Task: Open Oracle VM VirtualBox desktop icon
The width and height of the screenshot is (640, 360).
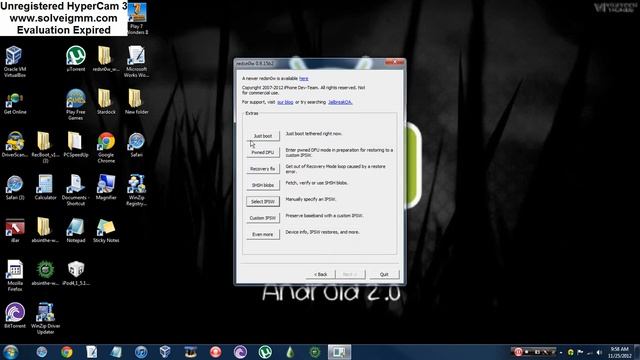Action: pyautogui.click(x=15, y=61)
